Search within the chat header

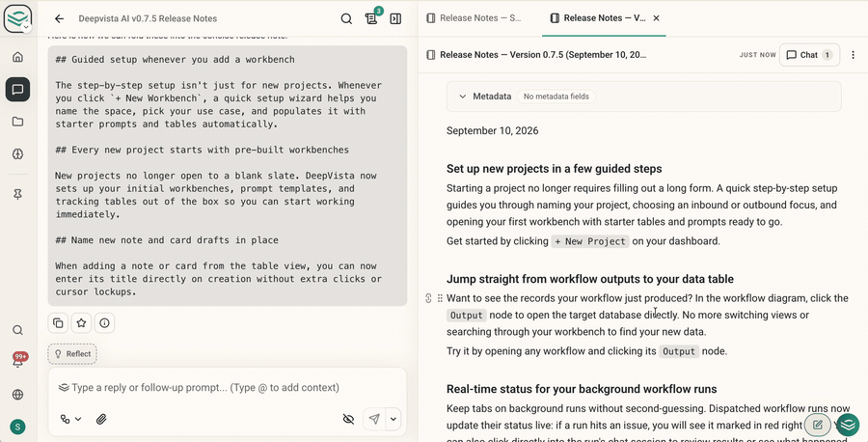coord(346,19)
